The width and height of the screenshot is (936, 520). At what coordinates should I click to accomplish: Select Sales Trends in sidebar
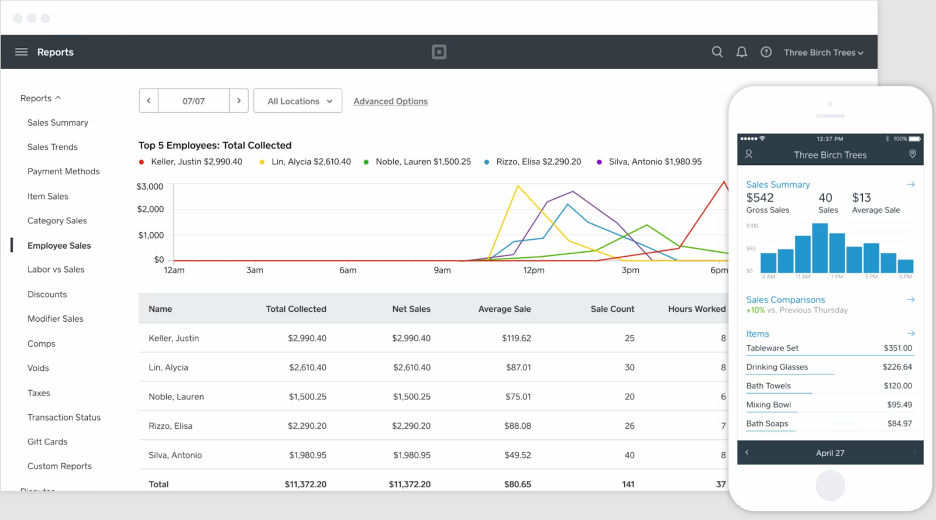click(x=52, y=147)
